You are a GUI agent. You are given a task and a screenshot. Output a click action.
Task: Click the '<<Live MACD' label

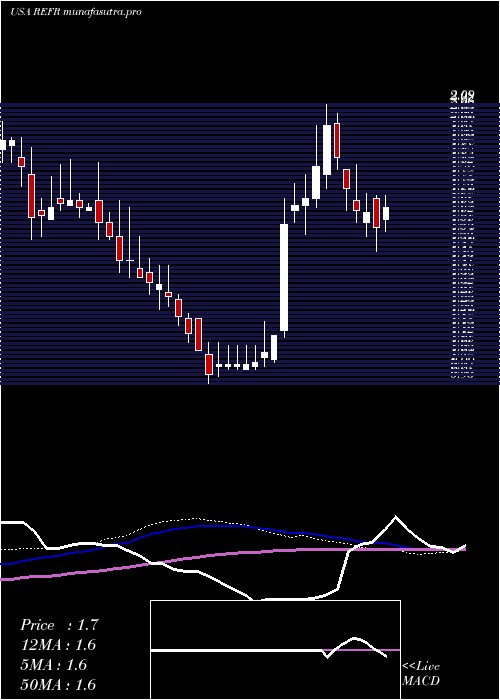click(421, 674)
